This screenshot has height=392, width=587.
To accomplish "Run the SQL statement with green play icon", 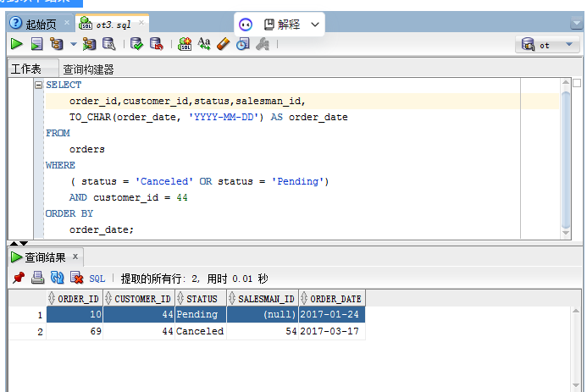I will (x=17, y=44).
